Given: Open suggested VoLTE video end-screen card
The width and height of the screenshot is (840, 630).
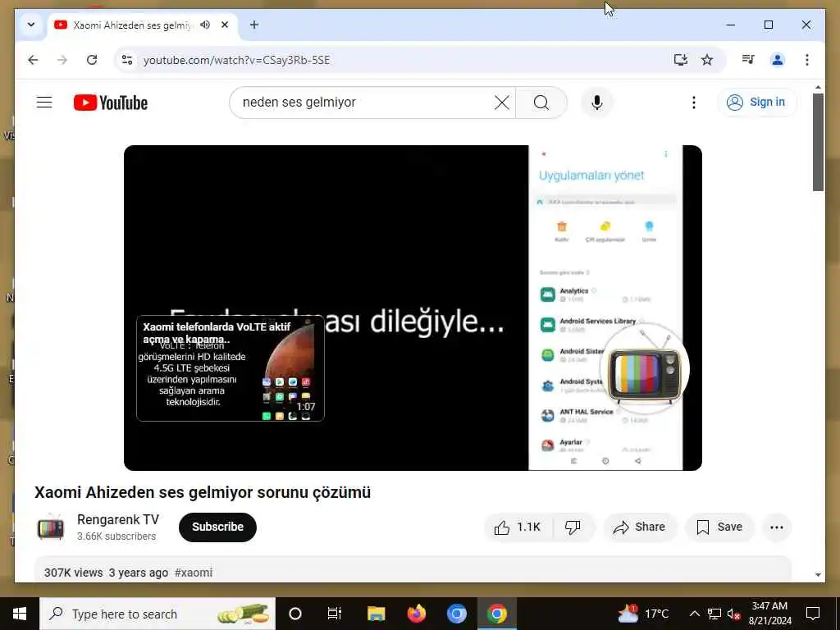Looking at the screenshot, I should click(231, 368).
